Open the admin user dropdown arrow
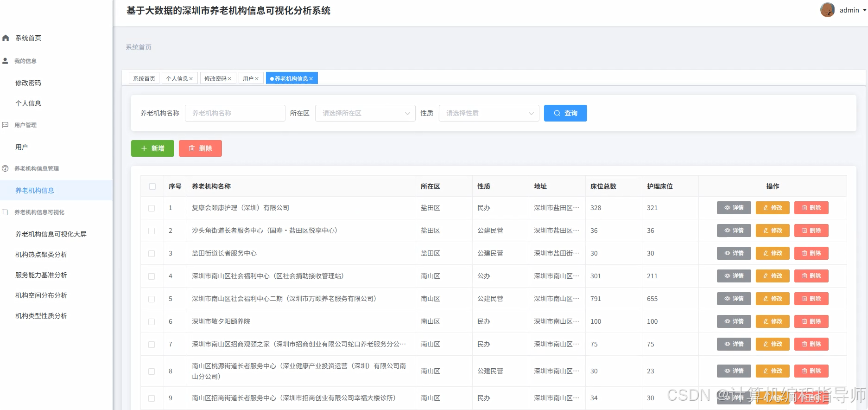The height and width of the screenshot is (410, 868). point(864,10)
